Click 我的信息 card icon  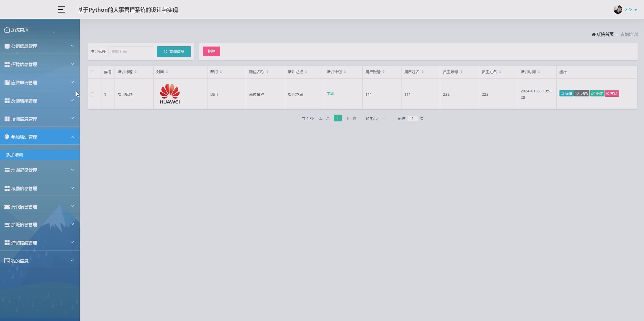coord(7,261)
